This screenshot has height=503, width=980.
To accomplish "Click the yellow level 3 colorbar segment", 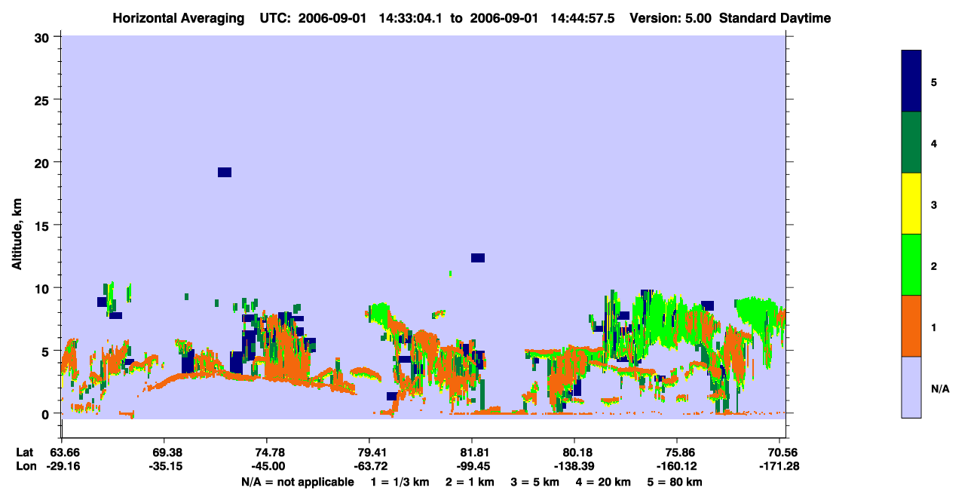I will (911, 204).
